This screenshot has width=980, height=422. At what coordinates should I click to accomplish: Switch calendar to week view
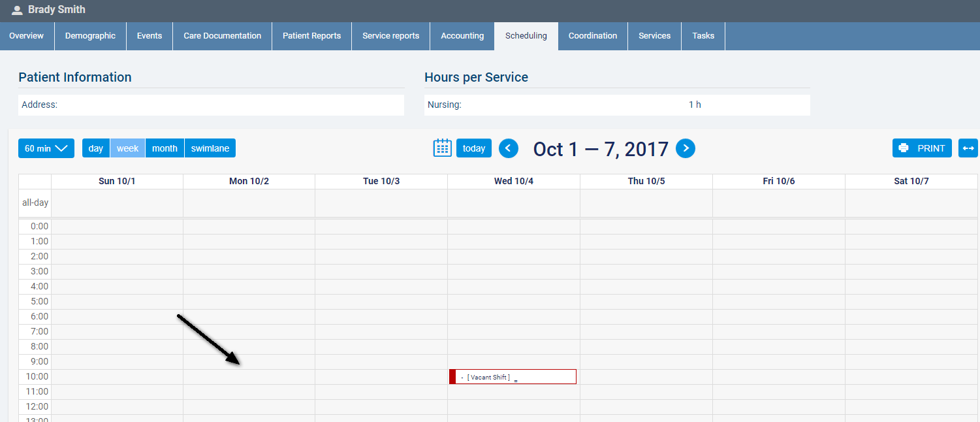coord(127,148)
